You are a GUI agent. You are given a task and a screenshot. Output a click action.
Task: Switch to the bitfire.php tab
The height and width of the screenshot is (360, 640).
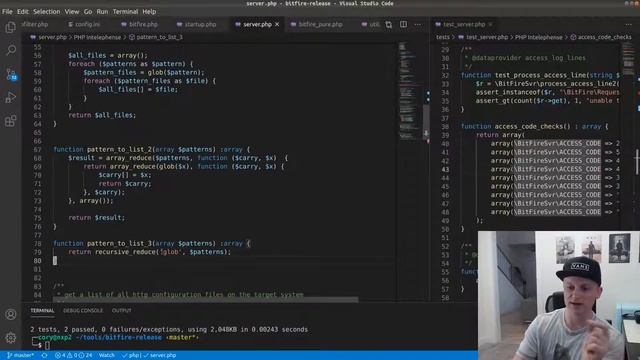click(139, 24)
